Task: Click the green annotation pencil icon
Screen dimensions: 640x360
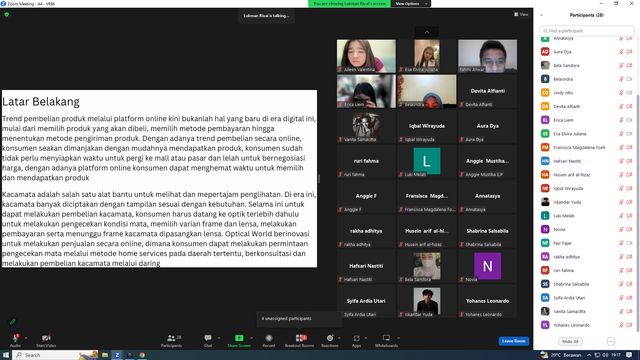Action: (13, 322)
